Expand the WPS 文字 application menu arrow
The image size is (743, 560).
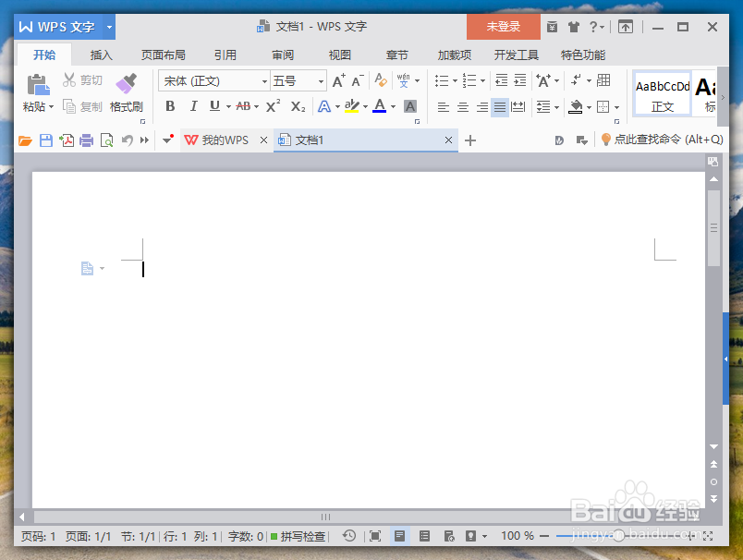[109, 27]
